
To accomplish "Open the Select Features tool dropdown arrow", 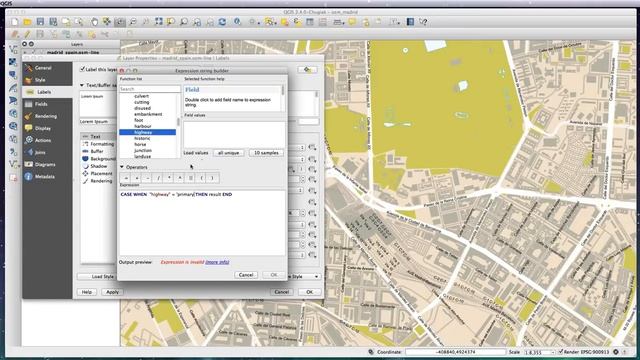I will (276, 23).
